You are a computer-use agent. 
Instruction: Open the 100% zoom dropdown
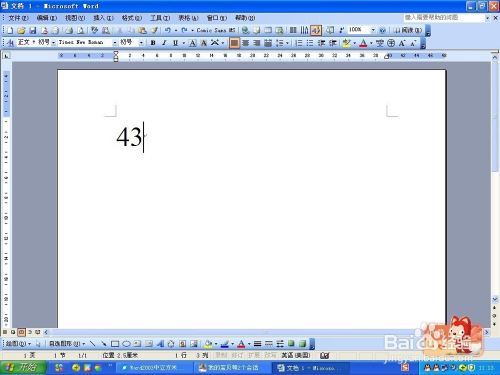373,30
